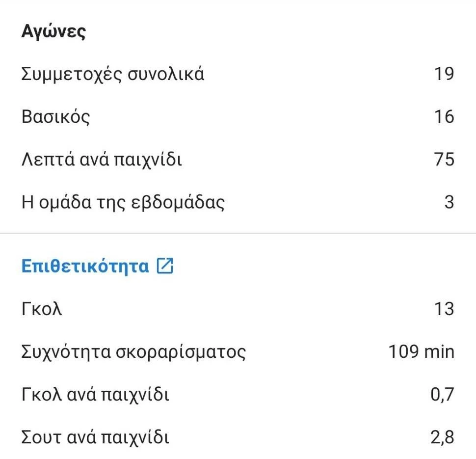The height and width of the screenshot is (459, 476).
Task: Click the value 0,7 goals per game
Action: point(443,393)
